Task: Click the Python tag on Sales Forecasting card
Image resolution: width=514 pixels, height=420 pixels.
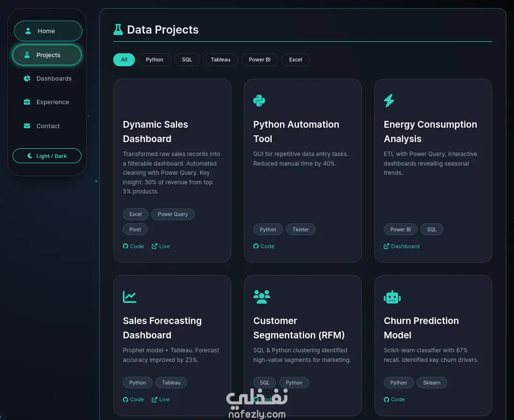Action: (137, 383)
